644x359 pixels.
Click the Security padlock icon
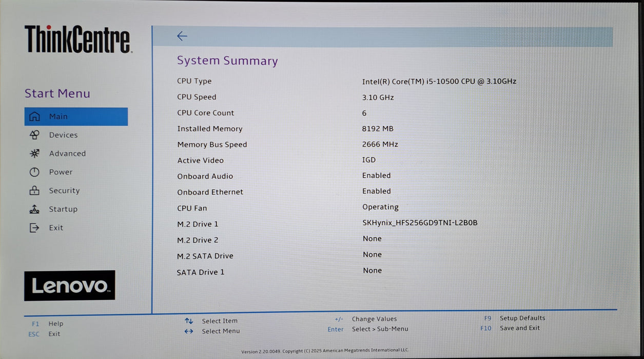34,191
